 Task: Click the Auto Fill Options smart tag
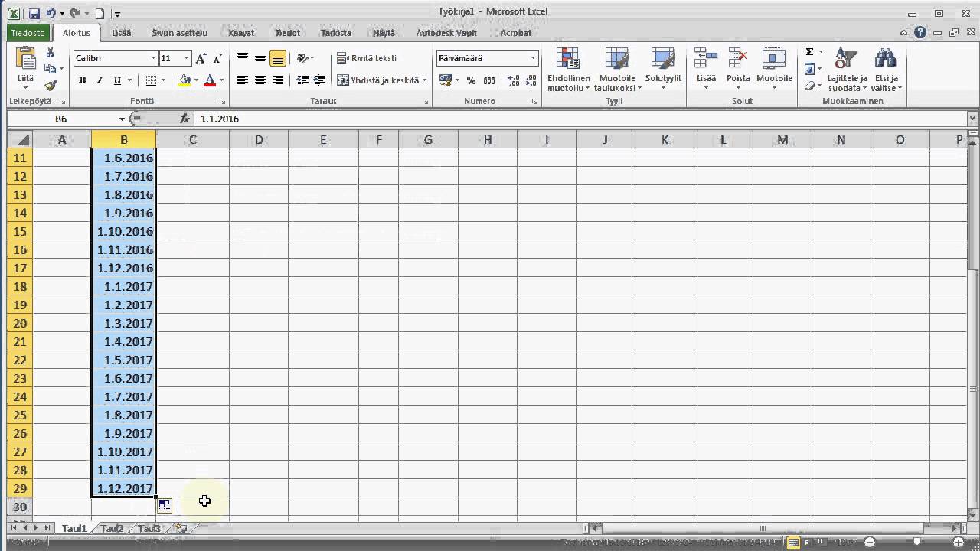[x=165, y=505]
